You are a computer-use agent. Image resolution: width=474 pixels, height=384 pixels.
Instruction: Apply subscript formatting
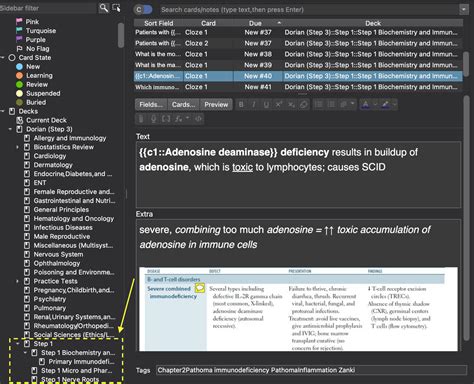tap(291, 105)
